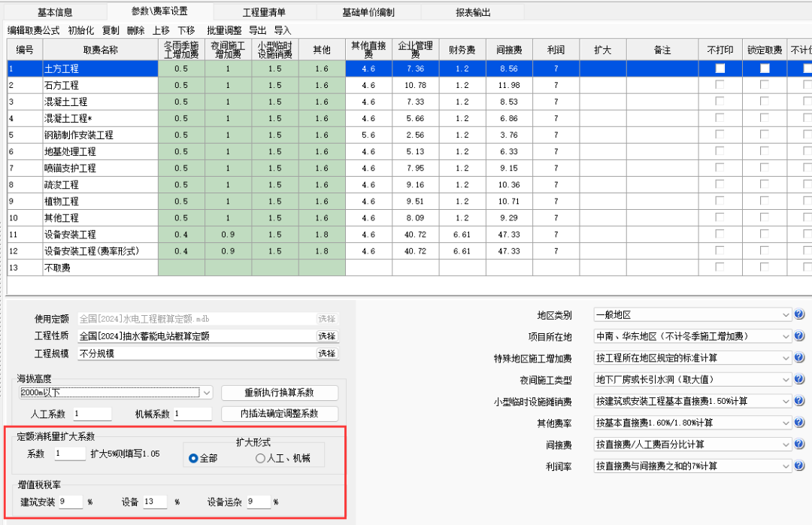Click help icon beside 地区类别 dropdown

click(x=799, y=314)
